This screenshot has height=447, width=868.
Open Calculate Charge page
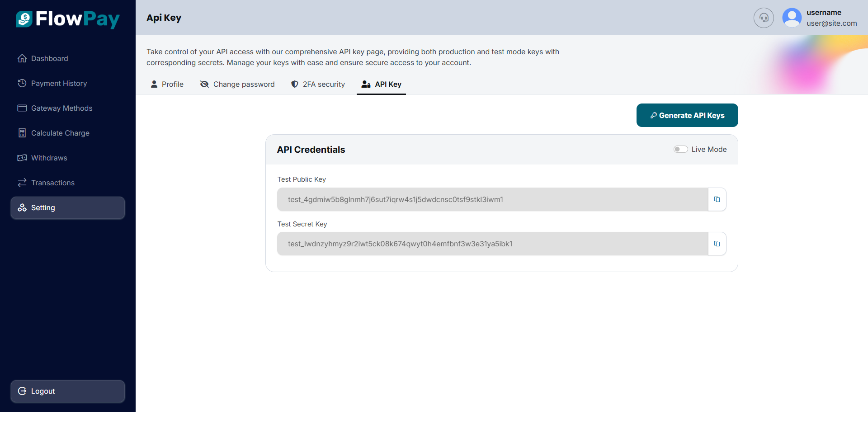point(60,133)
